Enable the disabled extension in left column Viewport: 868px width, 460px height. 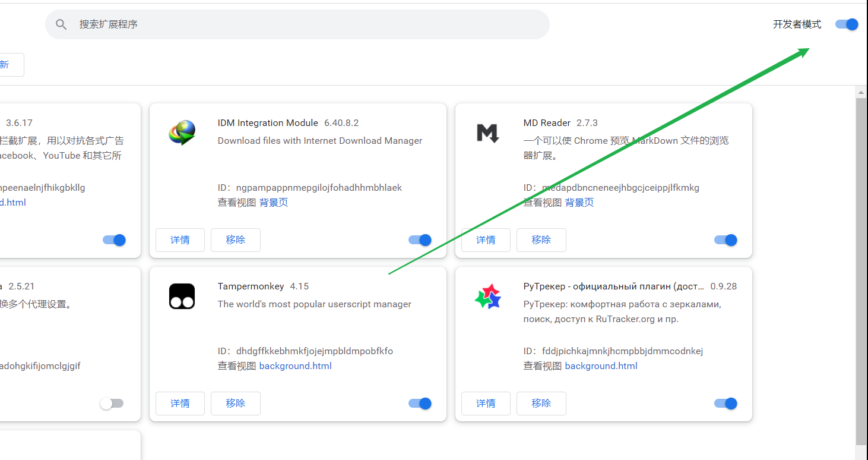tap(112, 404)
